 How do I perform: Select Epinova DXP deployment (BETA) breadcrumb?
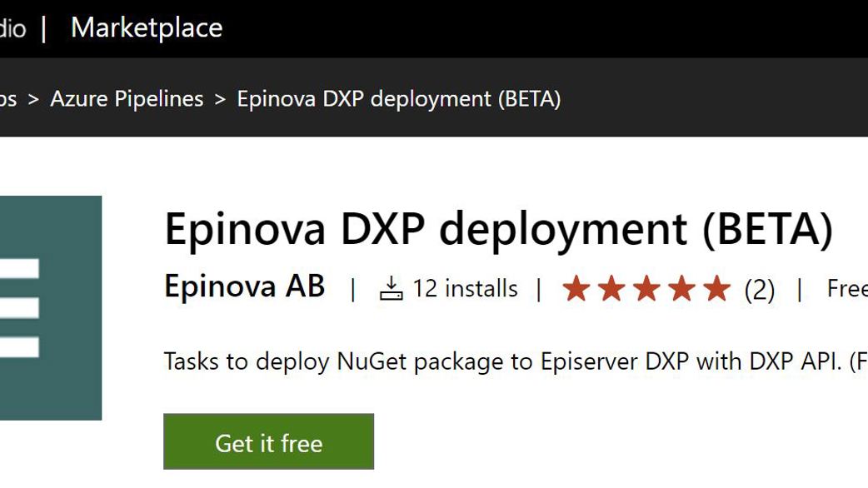click(398, 99)
